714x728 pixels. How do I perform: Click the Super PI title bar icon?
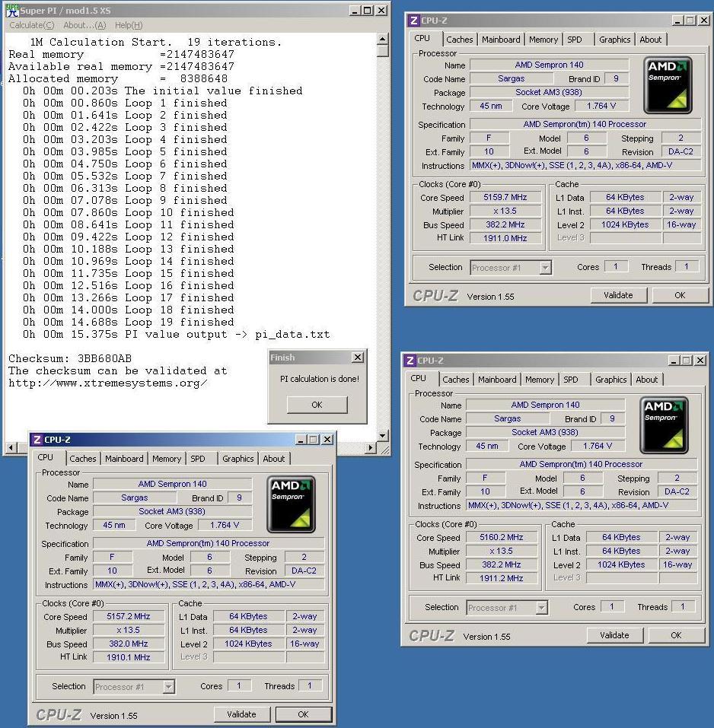click(x=11, y=10)
